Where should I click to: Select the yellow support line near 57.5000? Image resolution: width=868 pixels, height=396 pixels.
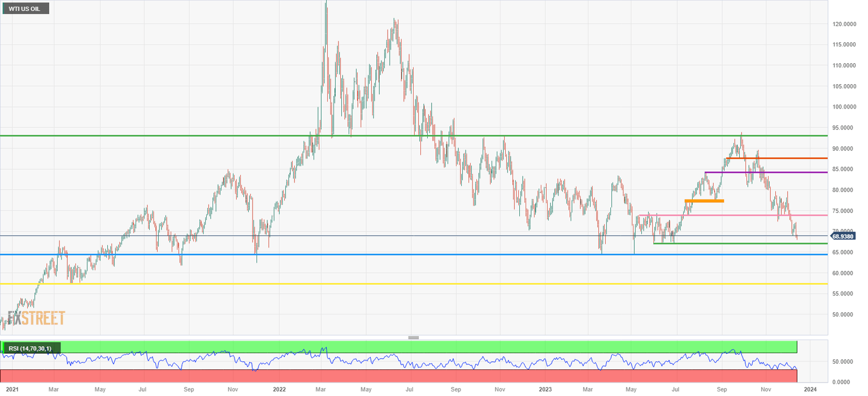click(x=396, y=284)
